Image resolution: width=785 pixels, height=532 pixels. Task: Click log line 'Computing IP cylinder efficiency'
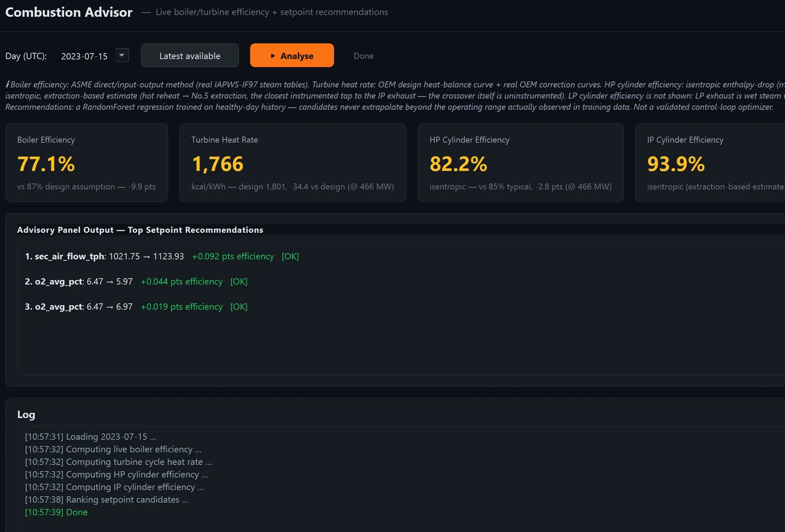coord(114,487)
